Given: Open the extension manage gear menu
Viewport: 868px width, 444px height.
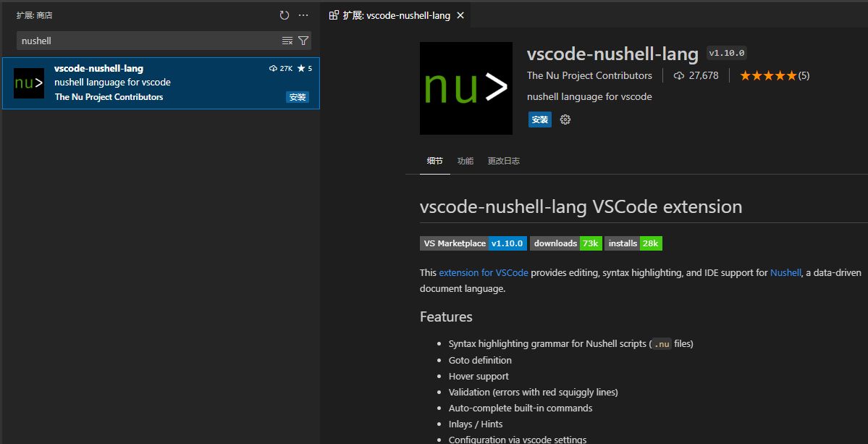Looking at the screenshot, I should [565, 120].
